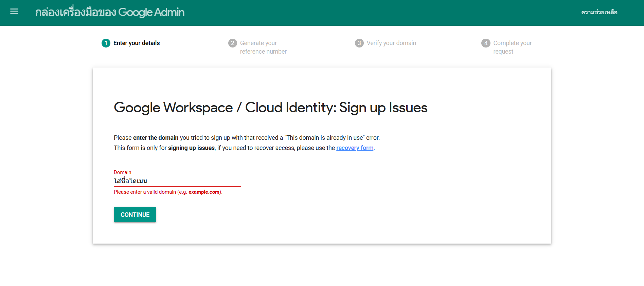
Task: Select step 2 circle icon
Action: [233, 43]
